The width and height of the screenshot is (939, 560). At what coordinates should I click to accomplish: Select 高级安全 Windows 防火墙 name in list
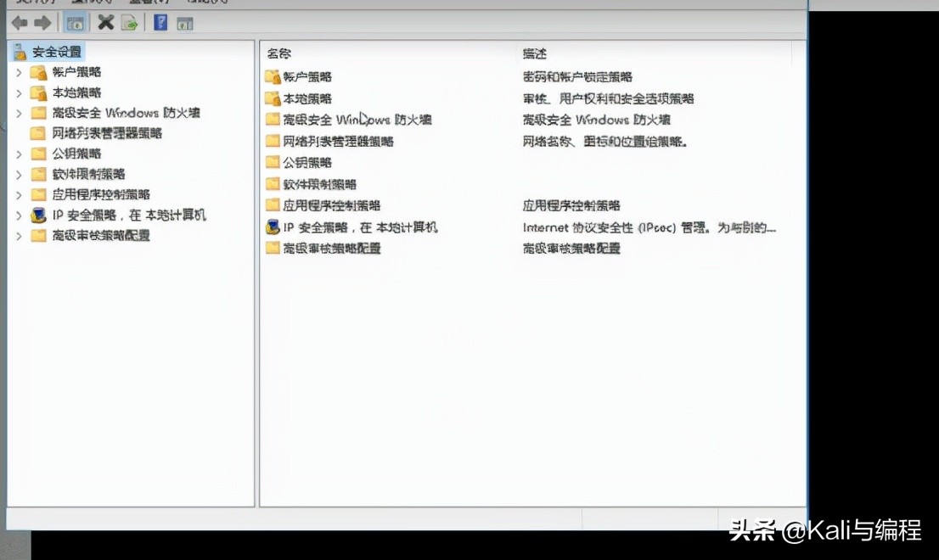357,120
